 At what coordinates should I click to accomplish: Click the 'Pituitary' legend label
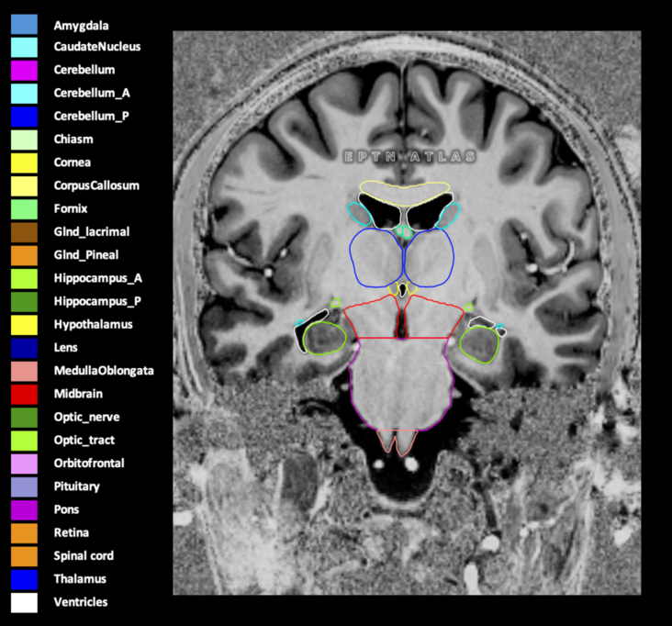76,486
